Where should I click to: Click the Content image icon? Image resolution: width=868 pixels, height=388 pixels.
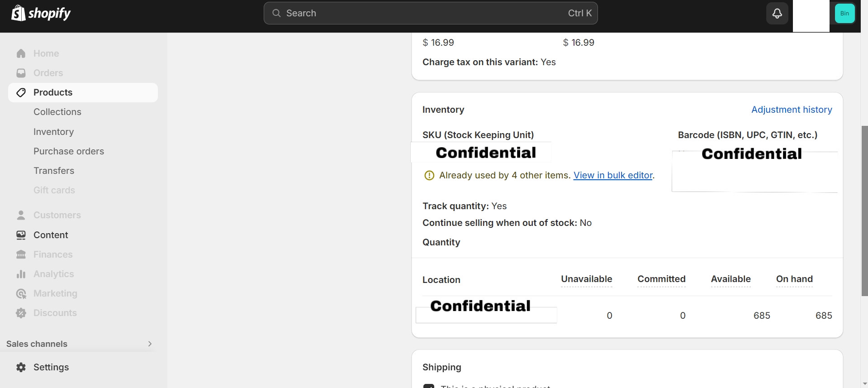pyautogui.click(x=21, y=235)
